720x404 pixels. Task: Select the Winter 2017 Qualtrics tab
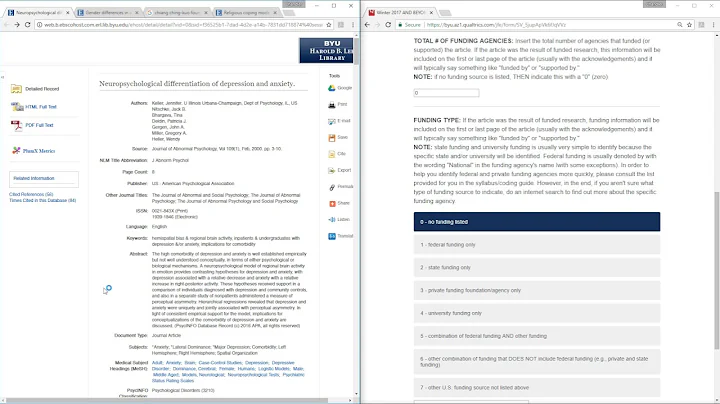(x=399, y=13)
